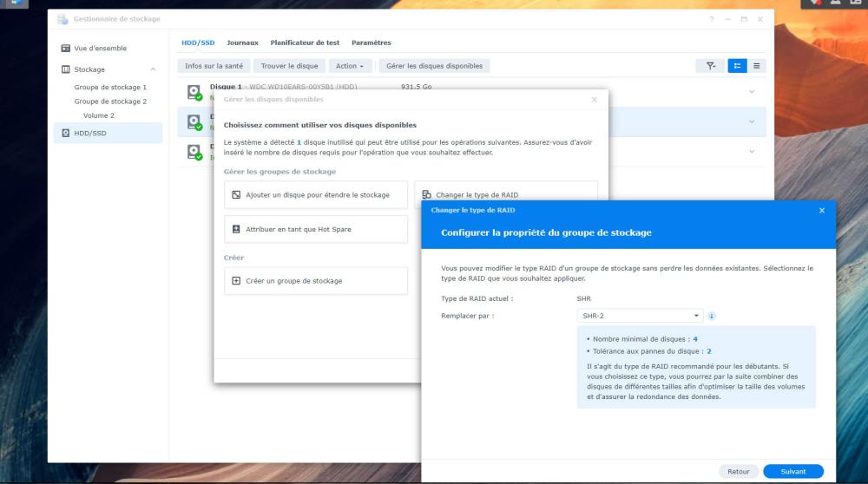Open the Paramètres tab

point(371,43)
